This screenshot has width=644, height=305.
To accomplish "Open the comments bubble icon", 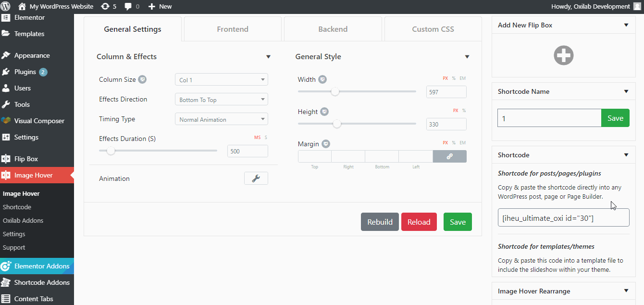I will pyautogui.click(x=128, y=7).
